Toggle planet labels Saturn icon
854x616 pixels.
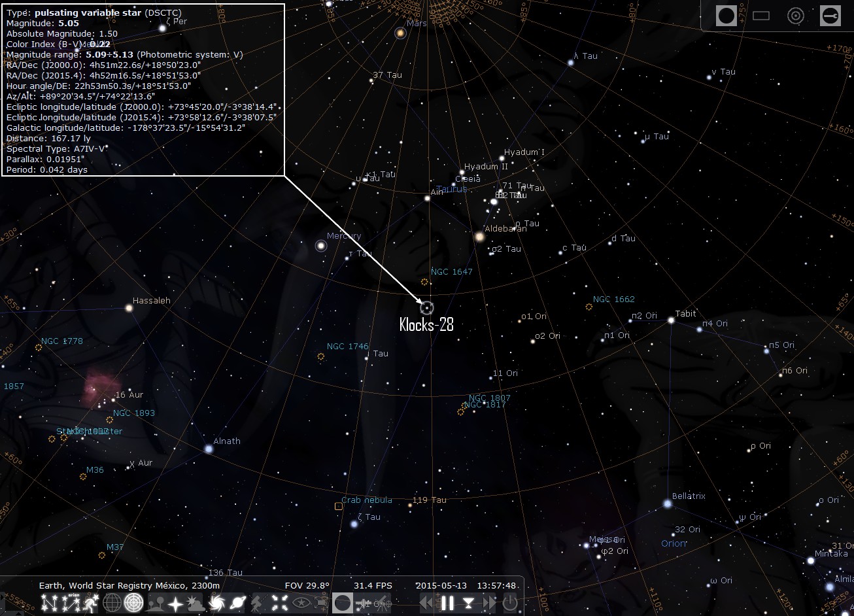237,603
